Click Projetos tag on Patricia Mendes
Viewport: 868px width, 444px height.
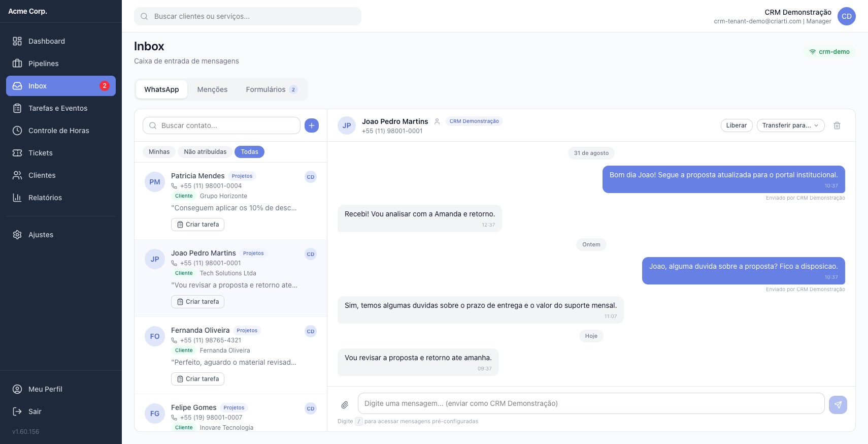[x=242, y=176]
